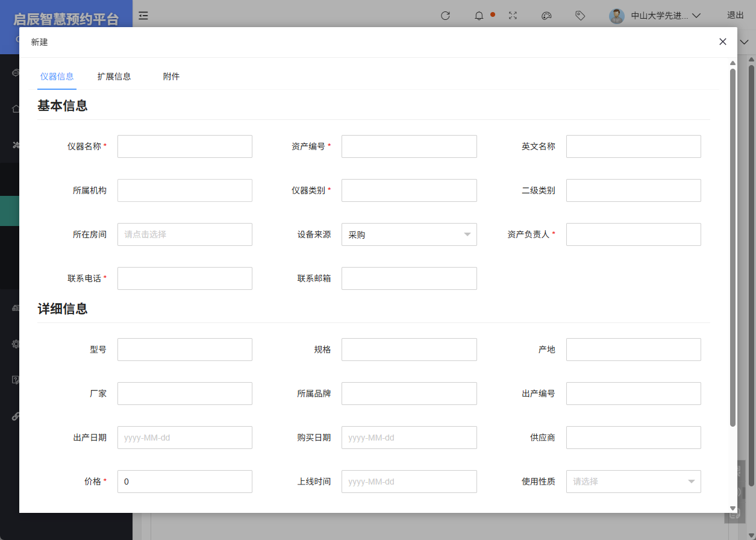This screenshot has height=540, width=756.
Task: Click the 所在房间 selection field
Action: [184, 234]
